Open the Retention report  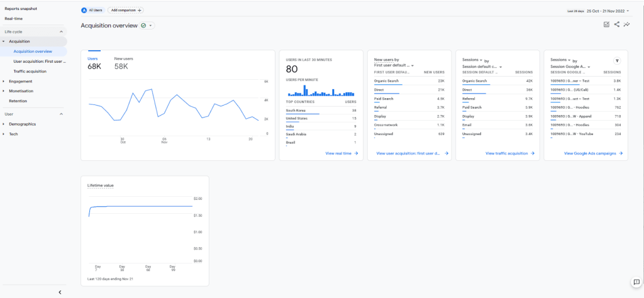coord(18,101)
